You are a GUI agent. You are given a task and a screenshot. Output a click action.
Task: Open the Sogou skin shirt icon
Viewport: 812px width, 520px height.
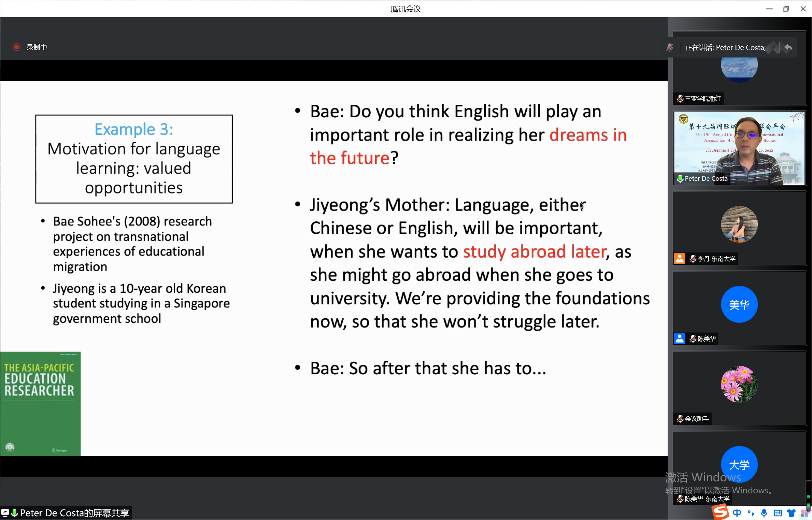(x=791, y=513)
